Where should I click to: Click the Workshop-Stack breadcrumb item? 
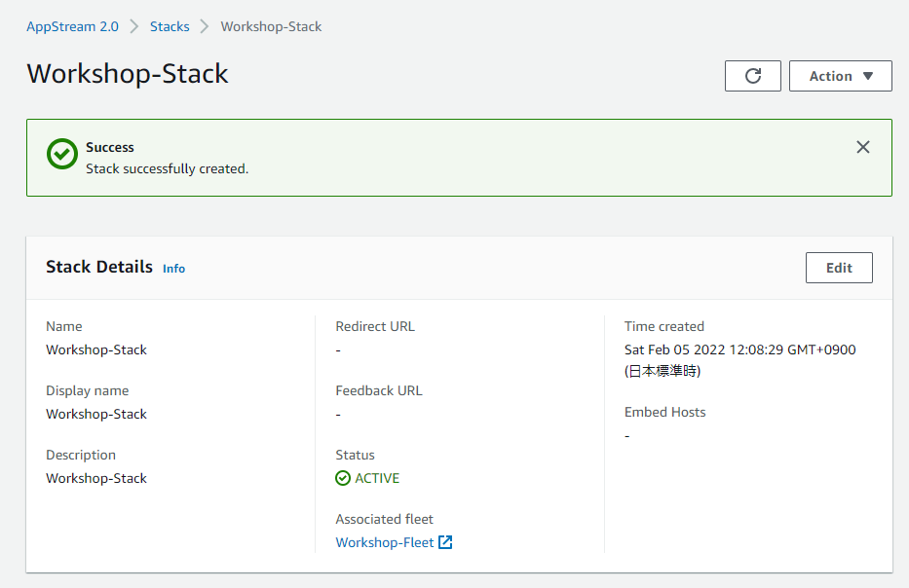[x=271, y=26]
